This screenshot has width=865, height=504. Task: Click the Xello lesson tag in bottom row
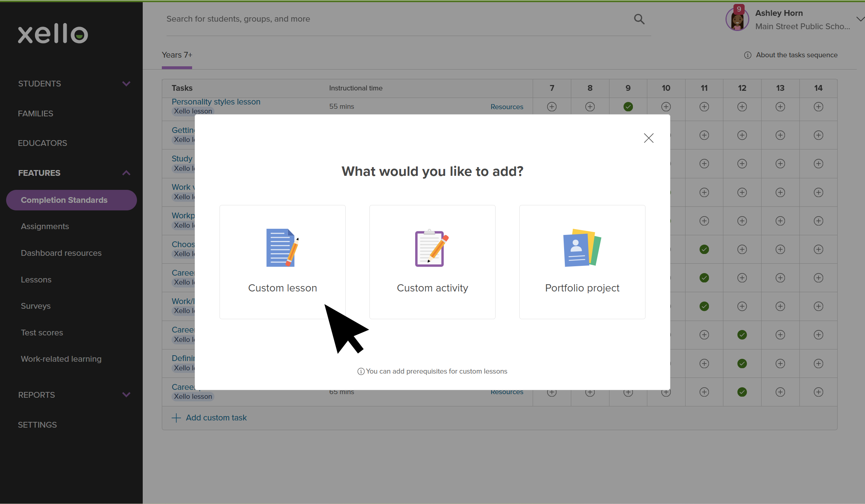tap(193, 396)
